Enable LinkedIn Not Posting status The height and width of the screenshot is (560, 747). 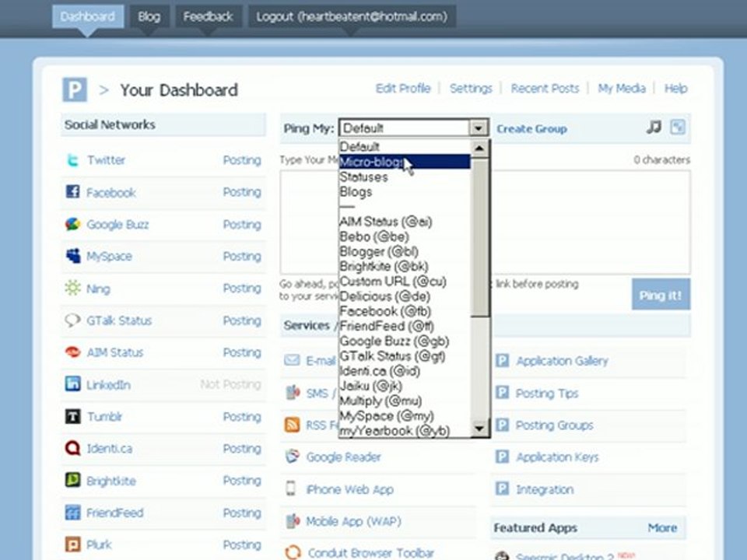(x=230, y=384)
